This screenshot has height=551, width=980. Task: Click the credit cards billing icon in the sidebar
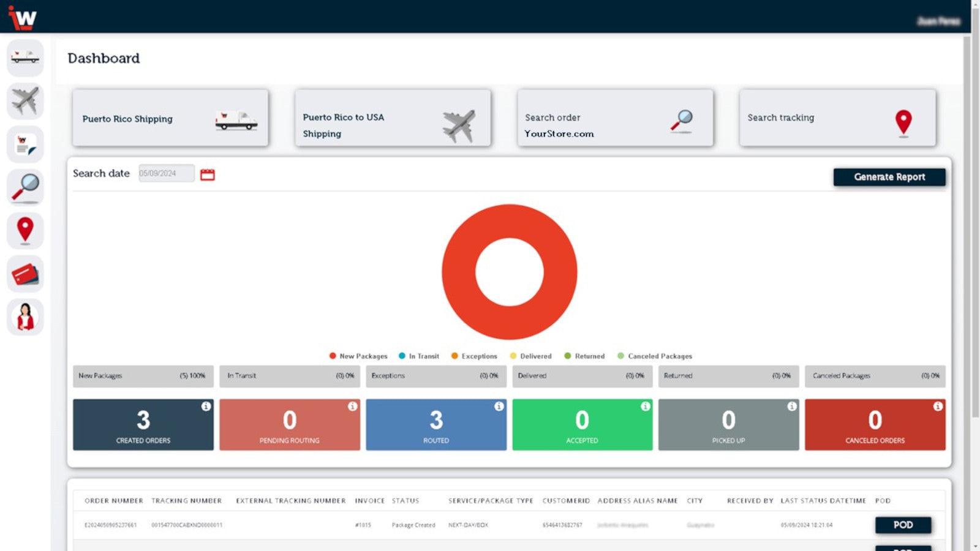click(x=25, y=274)
